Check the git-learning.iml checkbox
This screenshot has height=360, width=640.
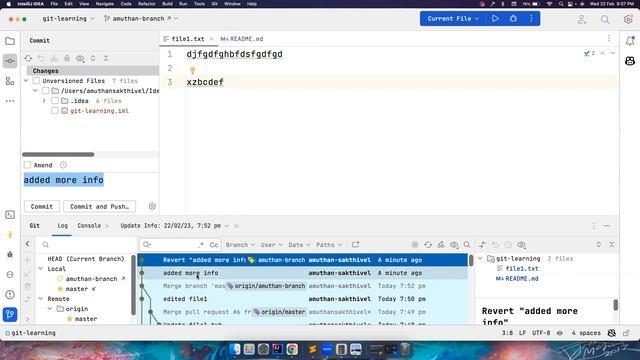click(55, 111)
